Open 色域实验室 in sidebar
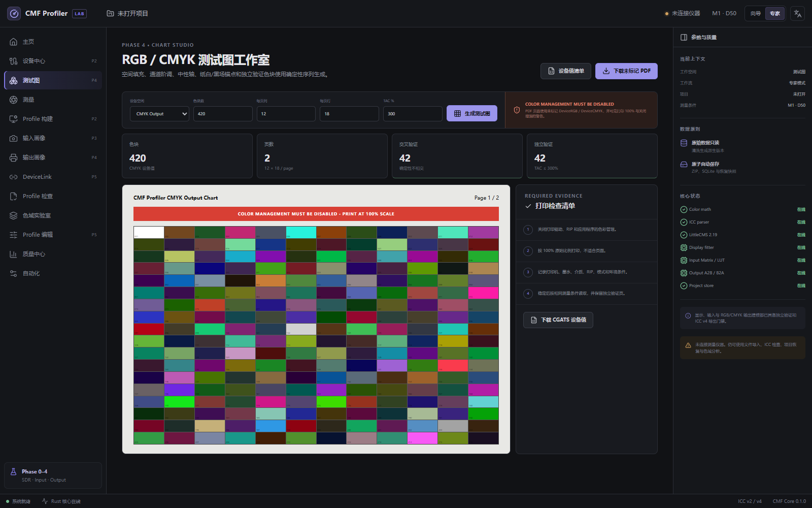812x508 pixels. 53,215
